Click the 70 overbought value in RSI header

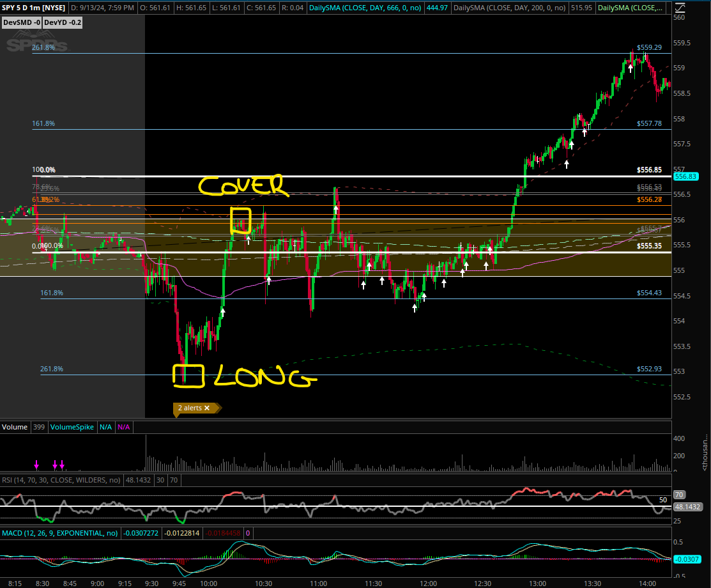[x=174, y=480]
